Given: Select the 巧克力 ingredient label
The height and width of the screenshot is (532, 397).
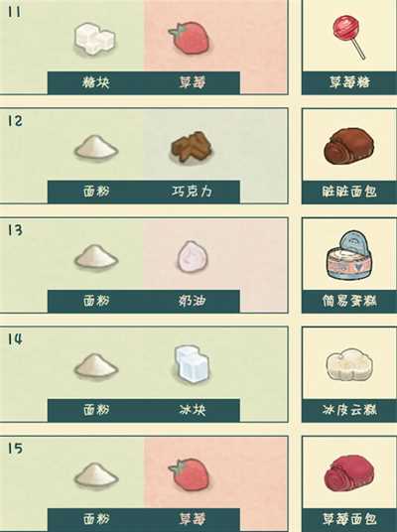Looking at the screenshot, I should (192, 192).
